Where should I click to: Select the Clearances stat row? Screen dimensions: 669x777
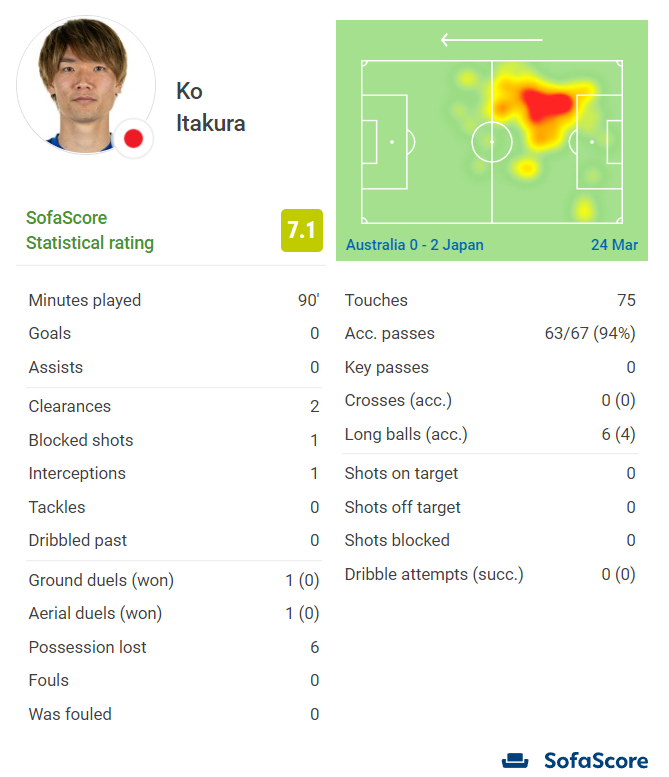point(174,406)
